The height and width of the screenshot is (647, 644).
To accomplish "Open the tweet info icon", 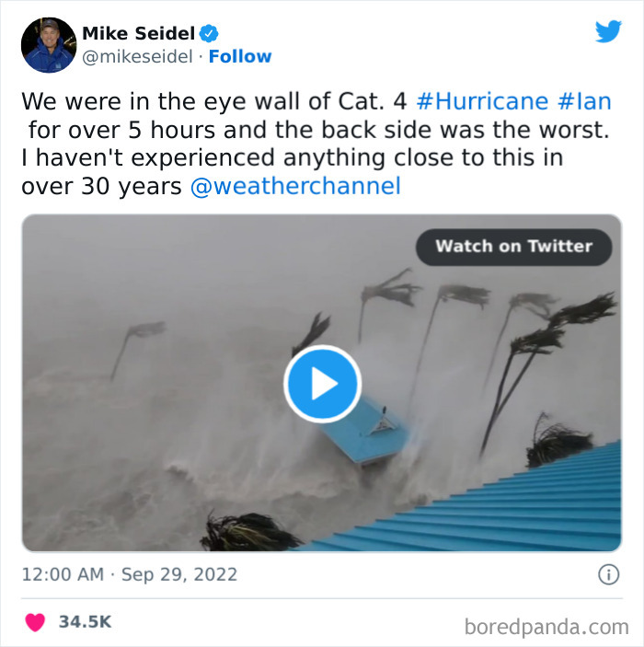I will 608,574.
